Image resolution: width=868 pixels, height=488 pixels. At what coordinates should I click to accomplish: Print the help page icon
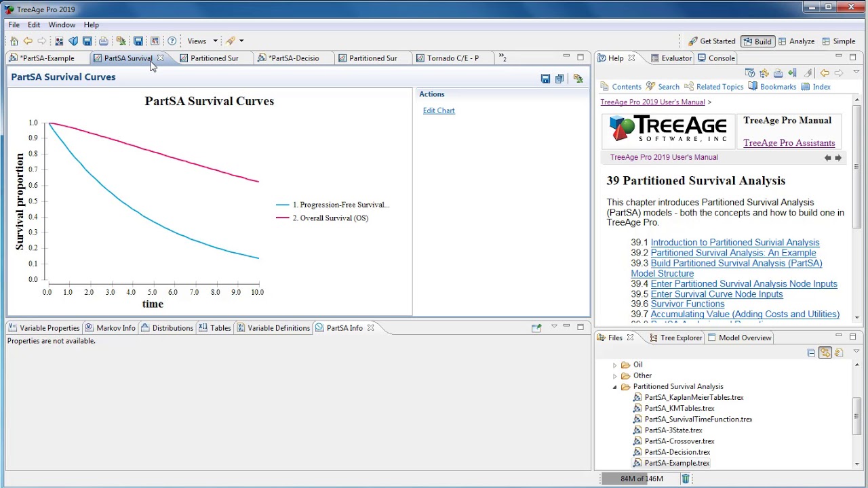click(x=778, y=73)
